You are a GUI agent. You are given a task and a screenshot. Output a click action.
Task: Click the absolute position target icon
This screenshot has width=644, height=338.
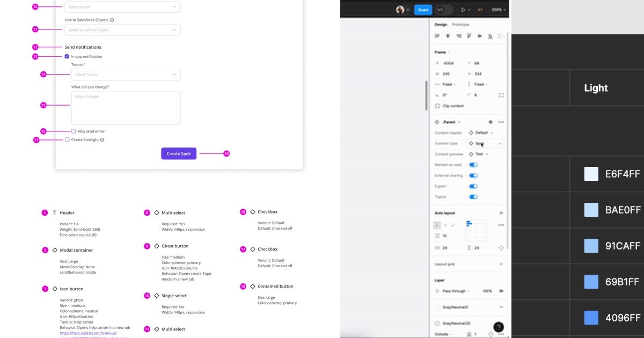click(x=502, y=248)
